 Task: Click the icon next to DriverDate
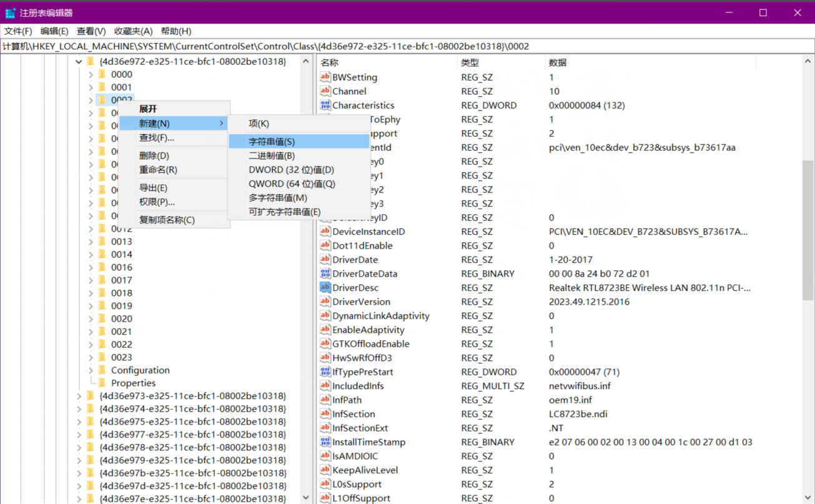325,260
